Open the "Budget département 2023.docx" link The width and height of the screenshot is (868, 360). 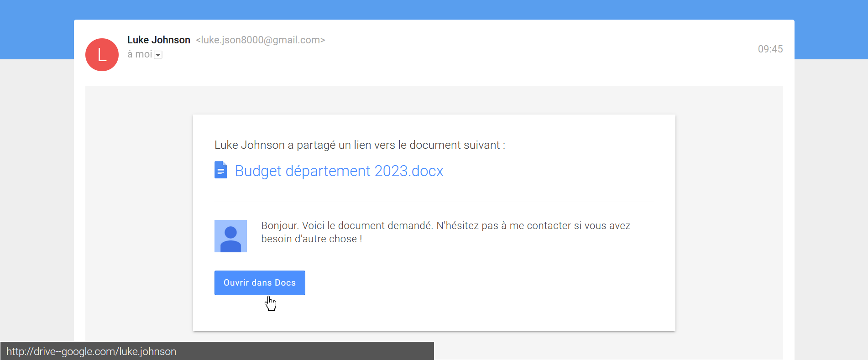pos(339,171)
